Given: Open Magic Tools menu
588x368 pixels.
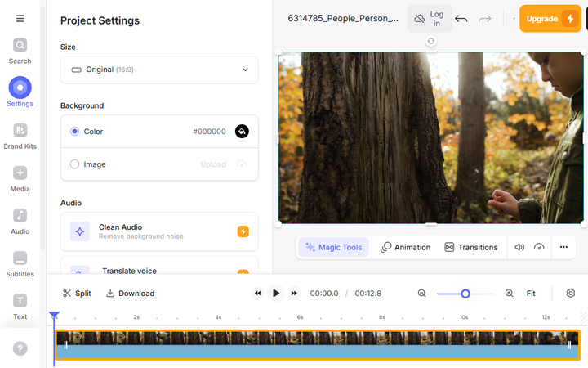Looking at the screenshot, I should [x=333, y=247].
